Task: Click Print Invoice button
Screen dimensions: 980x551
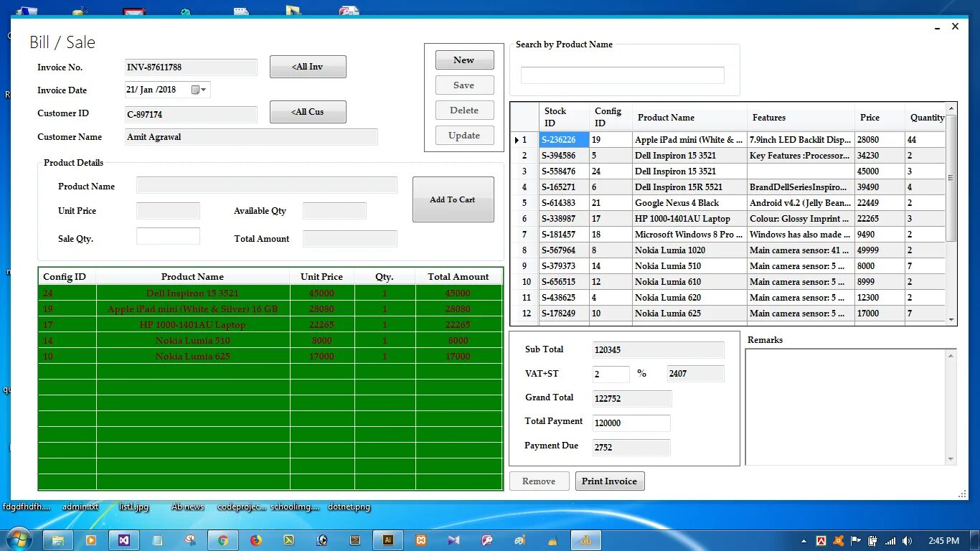Action: [610, 481]
